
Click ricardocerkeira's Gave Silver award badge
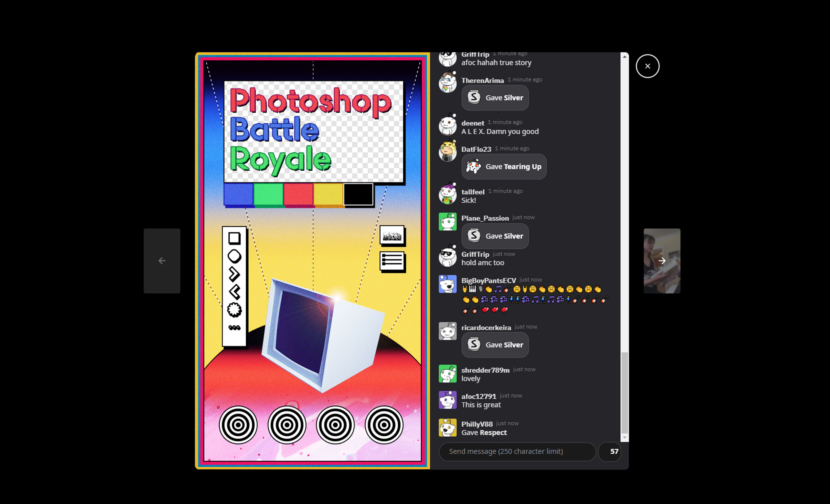[x=495, y=345]
